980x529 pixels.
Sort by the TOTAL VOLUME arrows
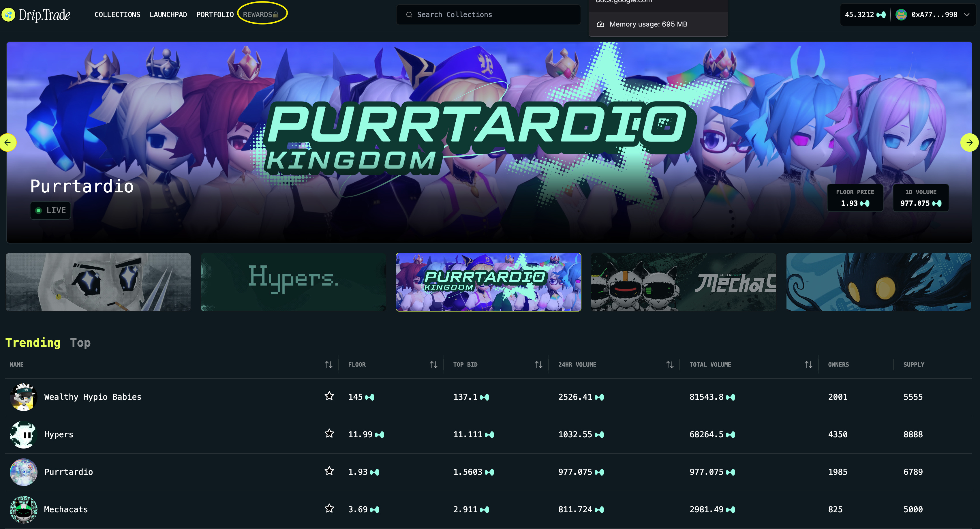coord(809,365)
